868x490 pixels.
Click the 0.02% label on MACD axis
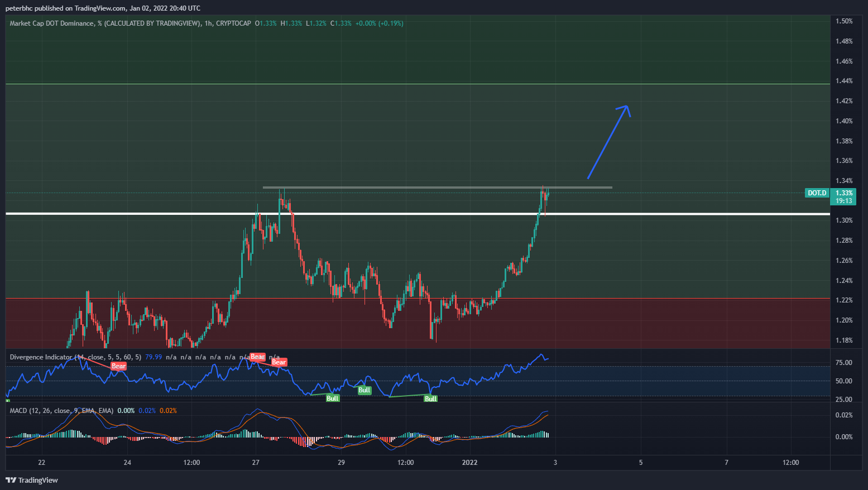(x=844, y=415)
